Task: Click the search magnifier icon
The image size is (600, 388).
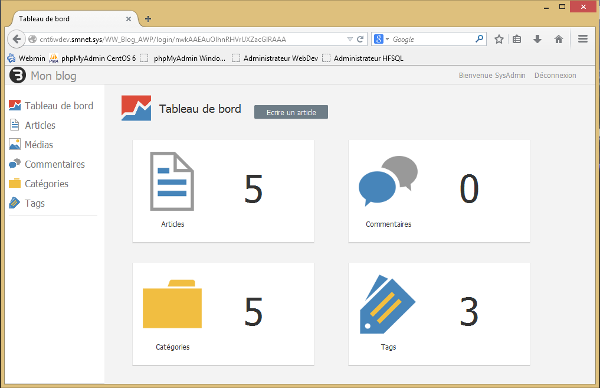Action: point(479,39)
